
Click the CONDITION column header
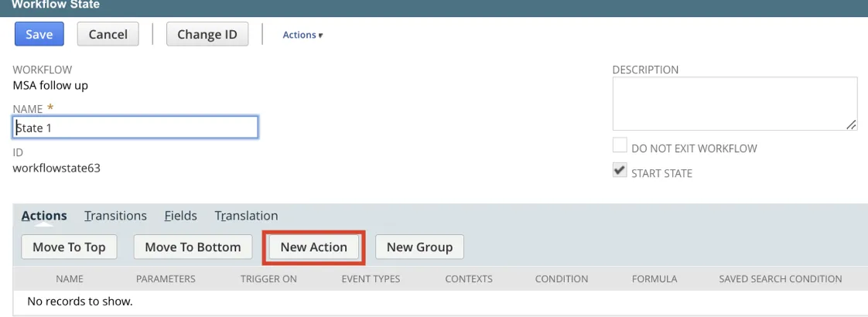click(x=562, y=279)
